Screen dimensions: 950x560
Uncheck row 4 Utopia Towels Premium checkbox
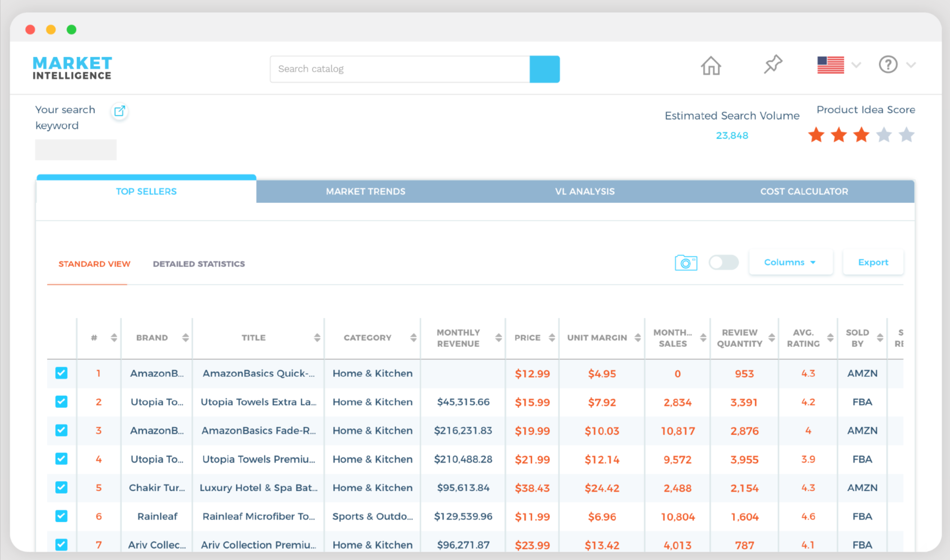pos(61,459)
